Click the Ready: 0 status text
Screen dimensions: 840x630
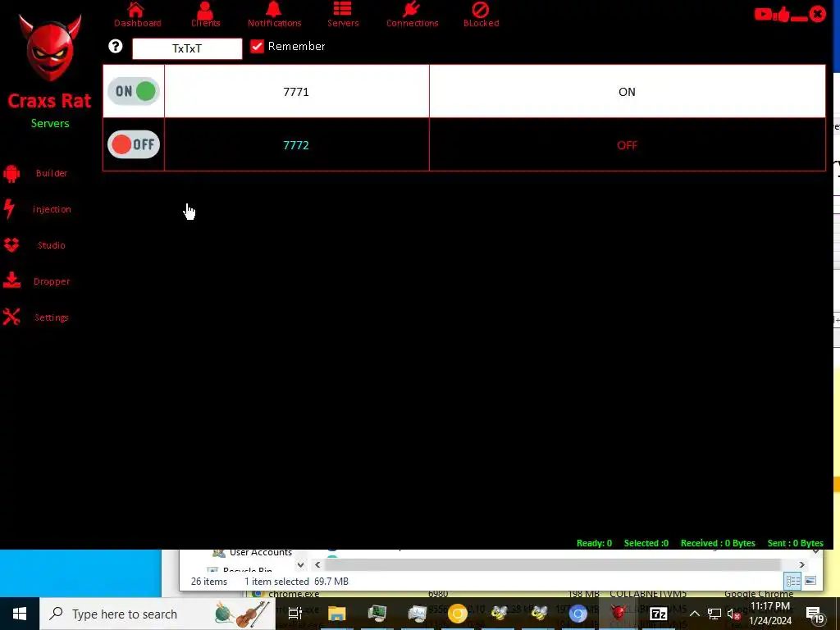594,543
